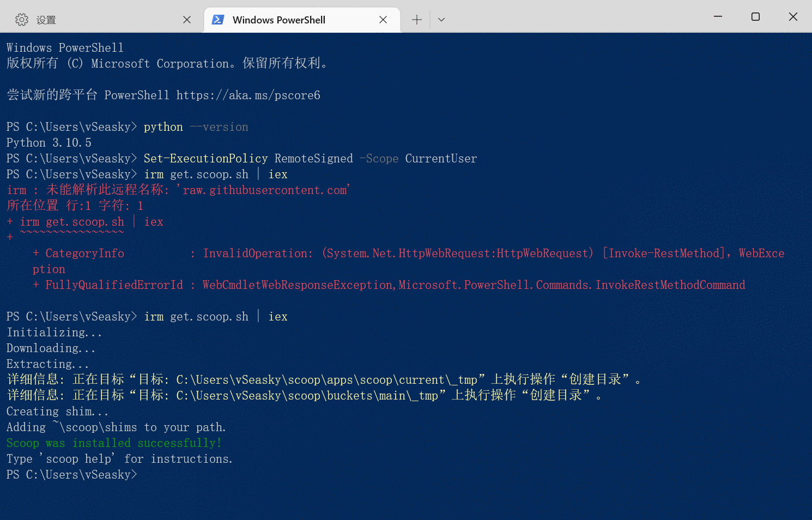
Task: Maximize the terminal window
Action: pos(755,16)
